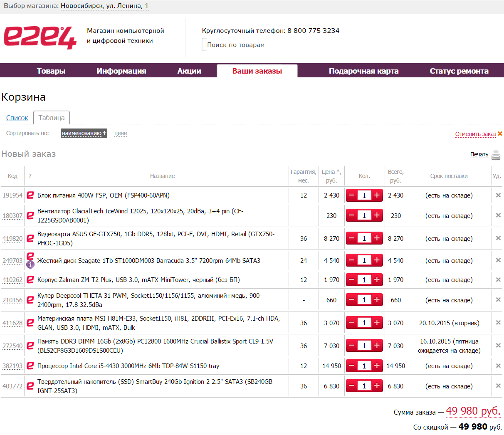Click e2e4 icon in Материнская плата MSI row
504x435 pixels.
point(30,323)
